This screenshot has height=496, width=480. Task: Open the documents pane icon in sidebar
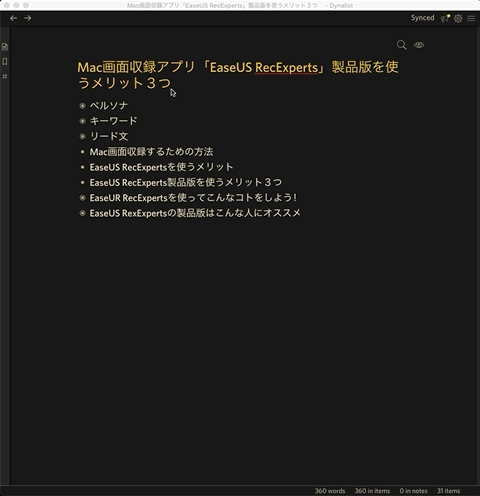tap(5, 47)
